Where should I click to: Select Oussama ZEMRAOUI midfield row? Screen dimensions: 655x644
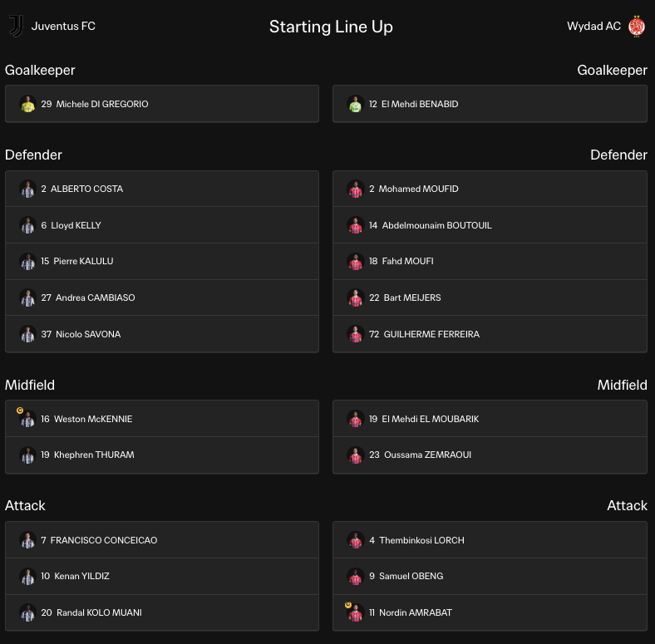(x=490, y=455)
